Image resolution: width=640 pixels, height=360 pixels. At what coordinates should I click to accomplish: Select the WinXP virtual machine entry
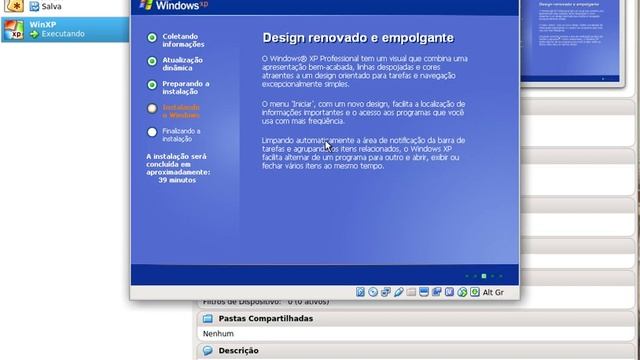tap(65, 29)
